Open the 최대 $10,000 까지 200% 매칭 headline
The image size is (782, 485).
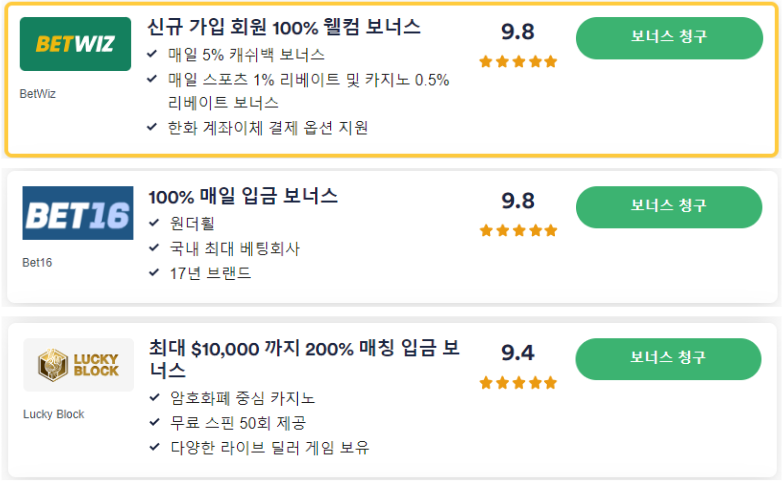[304, 359]
